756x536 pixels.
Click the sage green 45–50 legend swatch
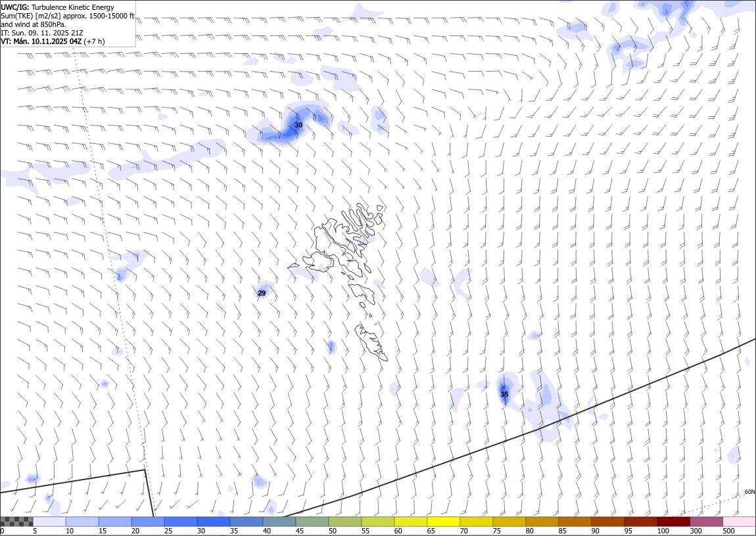pyautogui.click(x=312, y=522)
